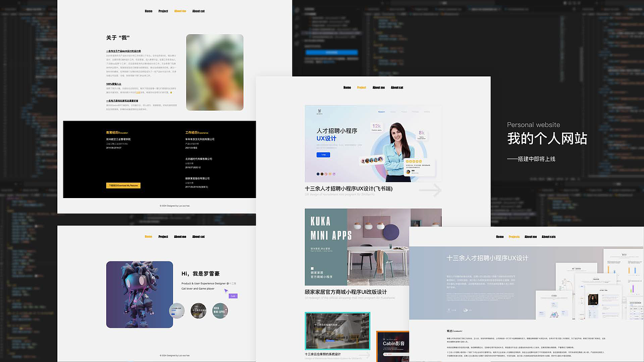Open Home in the About me page nav
644x362 pixels.
pos(148,11)
